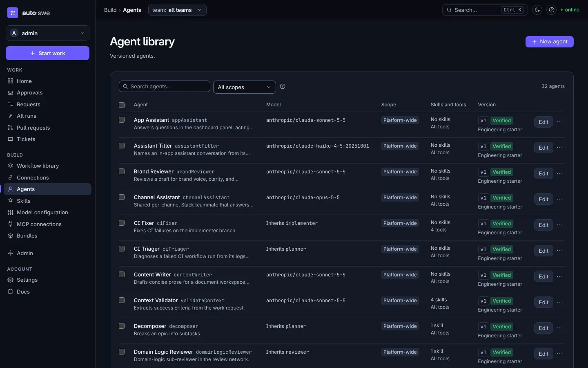Open more options for Context Validator row
The width and height of the screenshot is (588, 368).
[x=560, y=302]
